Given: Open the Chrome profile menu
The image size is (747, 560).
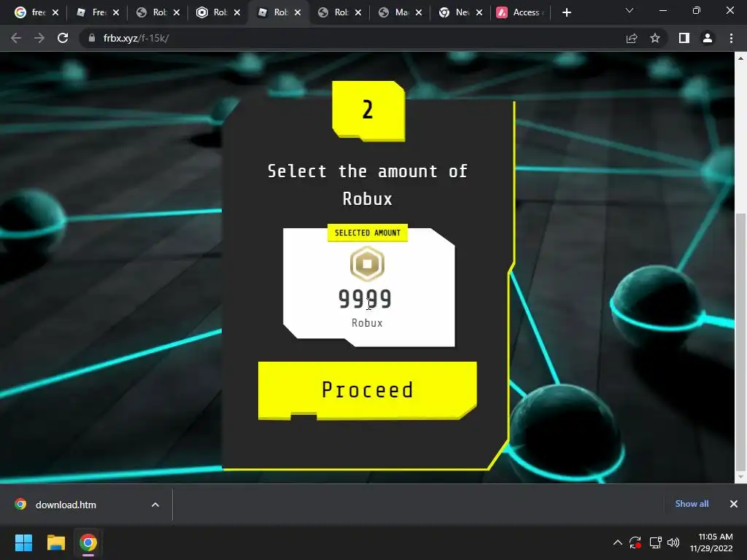Looking at the screenshot, I should [x=708, y=38].
